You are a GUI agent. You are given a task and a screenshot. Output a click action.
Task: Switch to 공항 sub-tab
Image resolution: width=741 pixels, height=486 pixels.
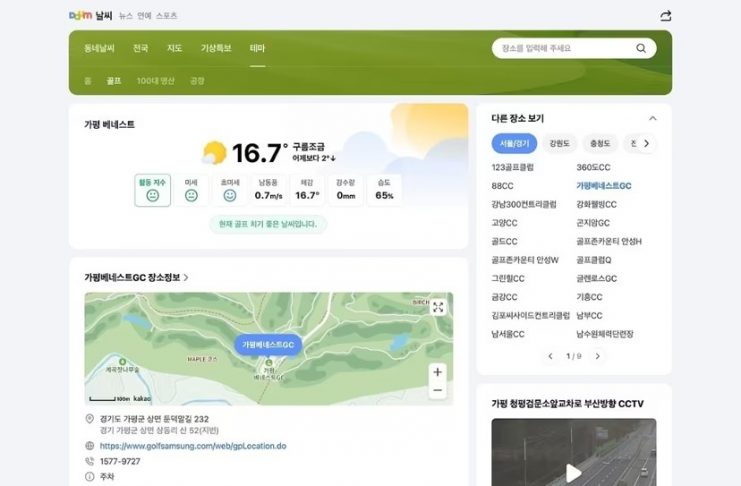pos(197,81)
